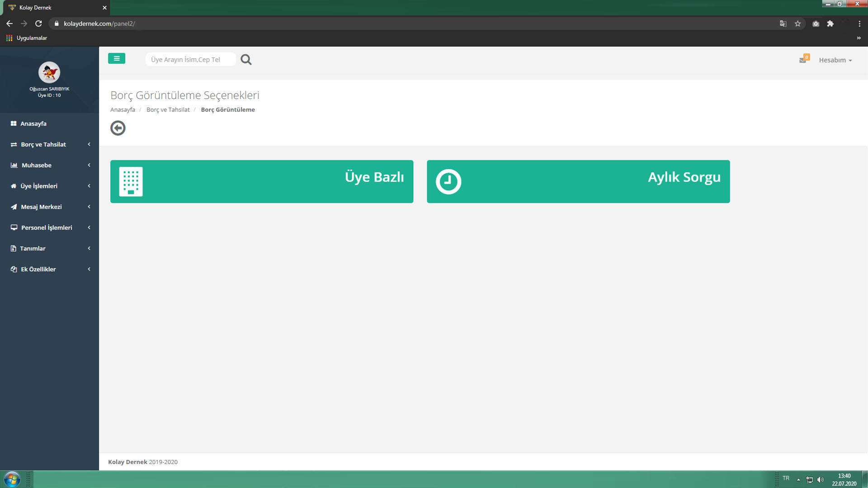Click the user avatar picture in sidebar
The height and width of the screenshot is (488, 868).
click(x=49, y=72)
